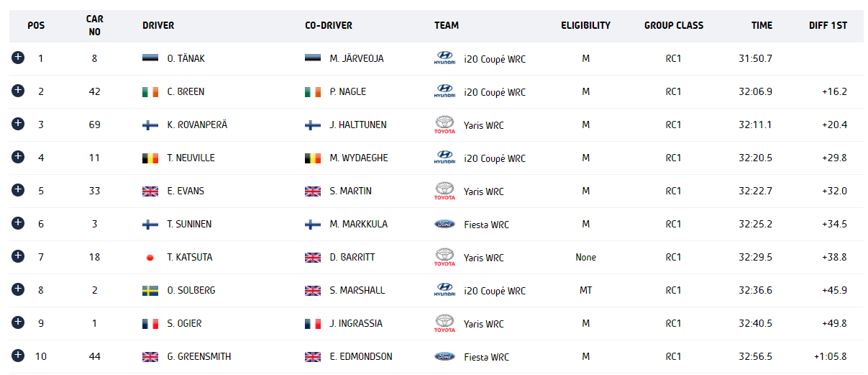Click Ford logo in T. Suninen row

tap(444, 224)
